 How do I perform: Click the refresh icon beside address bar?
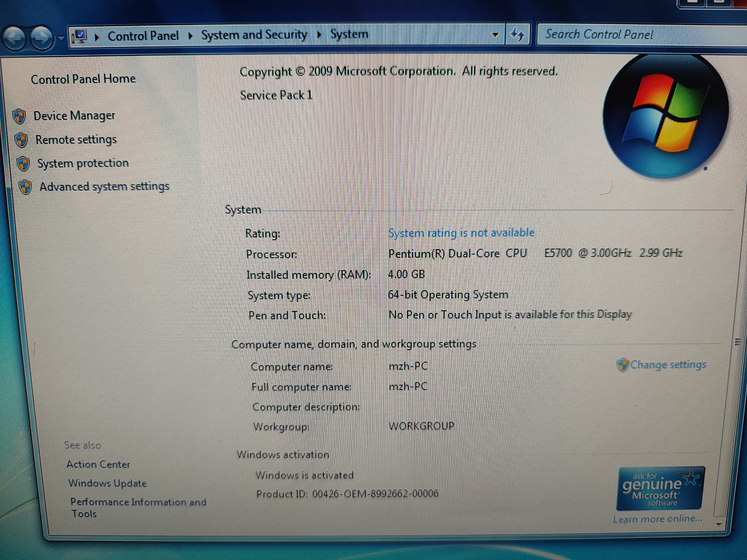[x=517, y=34]
